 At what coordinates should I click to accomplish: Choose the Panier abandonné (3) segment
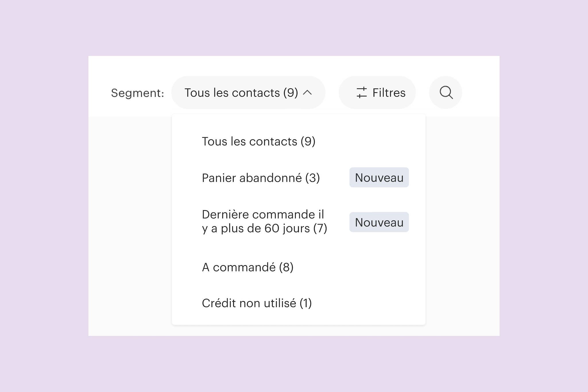261,178
